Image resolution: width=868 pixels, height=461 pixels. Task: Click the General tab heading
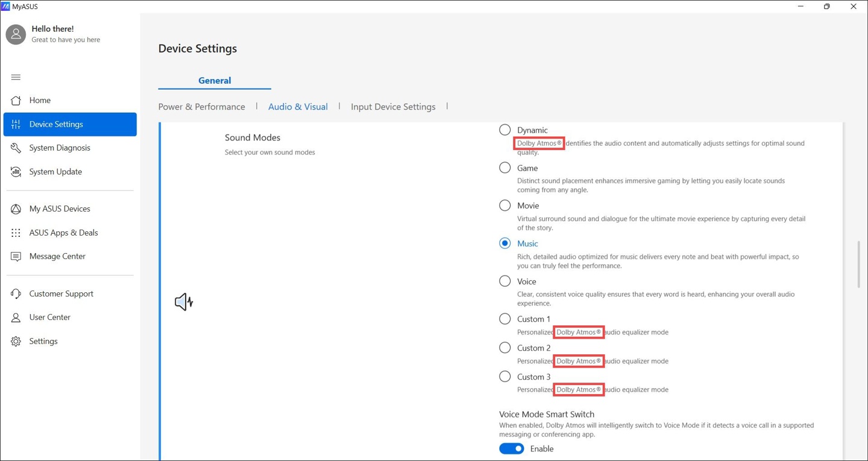pyautogui.click(x=215, y=81)
